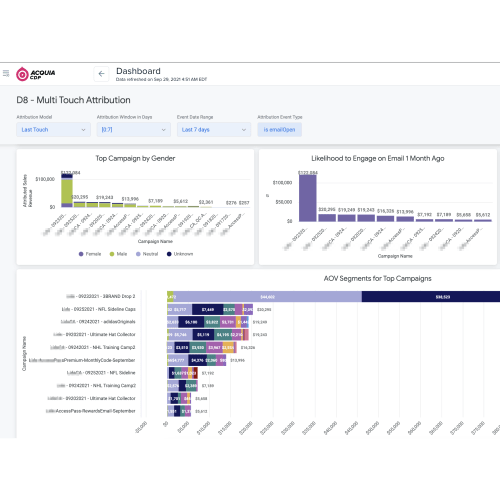Image resolution: width=500 pixels, height=500 pixels.
Task: Select the 'Premium-MonthlyCode-September' campaign label
Action: tap(82, 360)
